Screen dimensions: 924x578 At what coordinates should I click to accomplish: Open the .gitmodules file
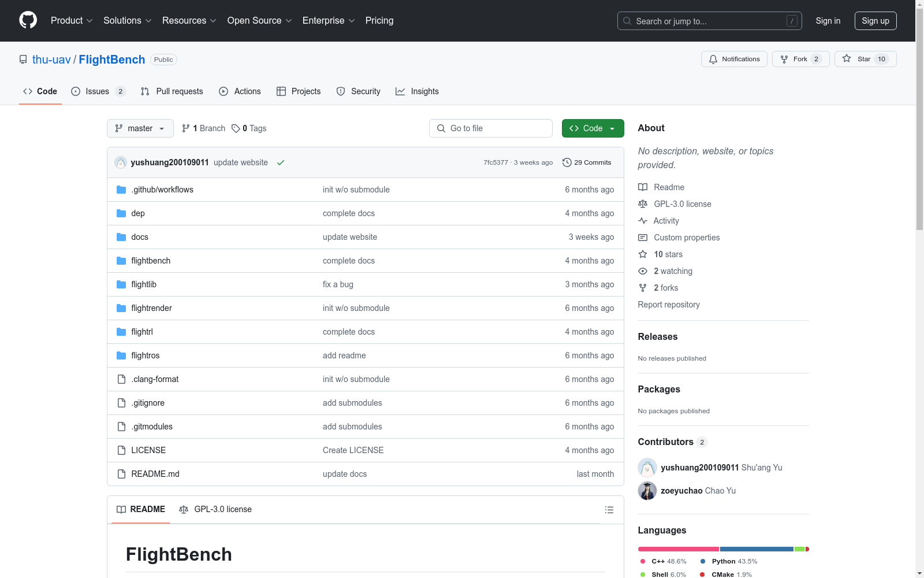[152, 427]
